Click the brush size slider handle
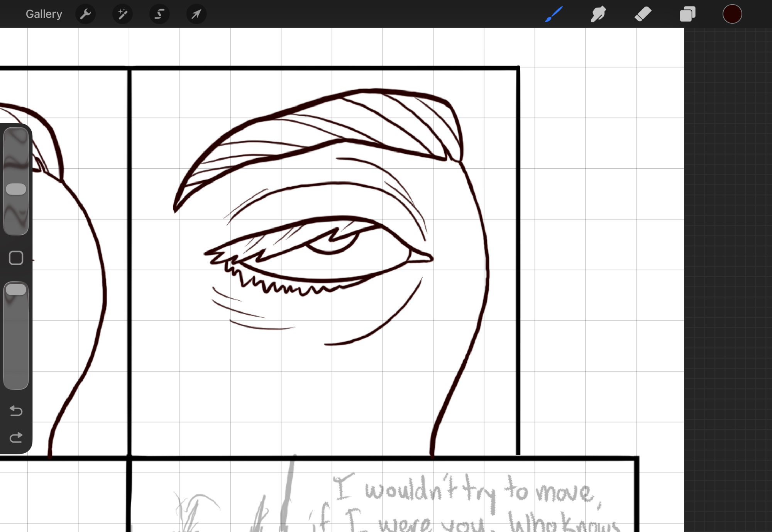 tap(16, 189)
